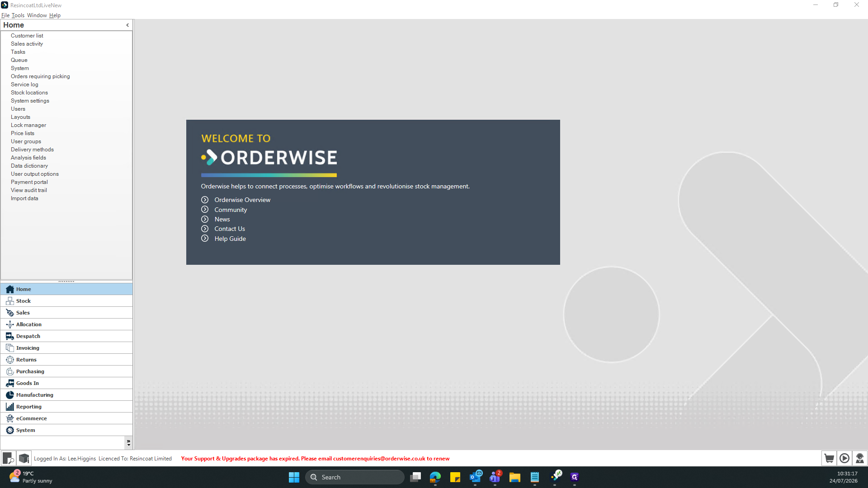The height and width of the screenshot is (488, 868).
Task: Open Lock manager
Action: coord(28,125)
